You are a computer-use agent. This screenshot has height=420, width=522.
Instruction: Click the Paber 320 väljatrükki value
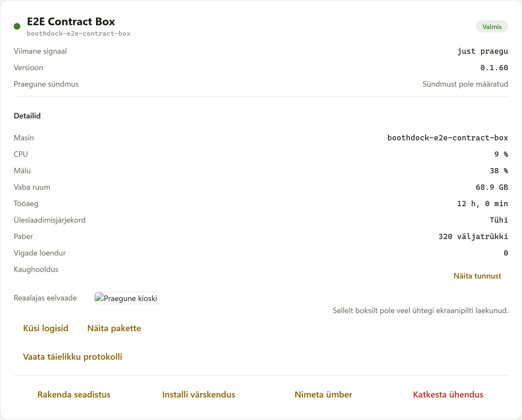[x=473, y=237]
